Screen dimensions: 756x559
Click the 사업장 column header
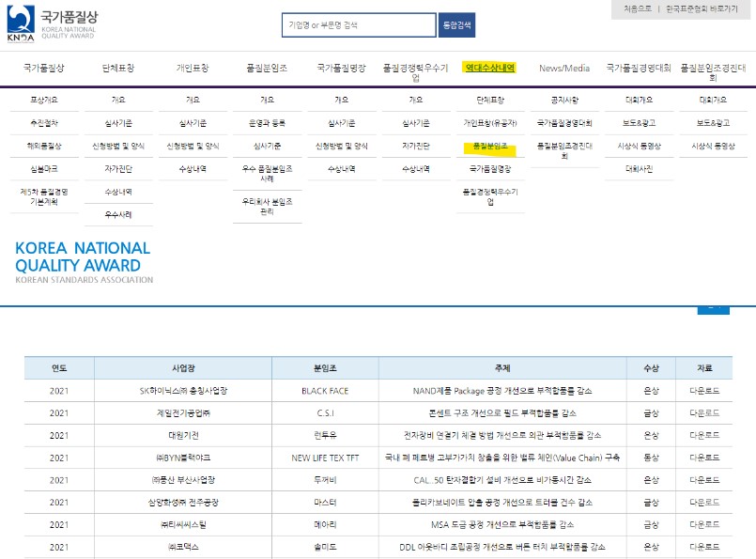[x=183, y=368]
